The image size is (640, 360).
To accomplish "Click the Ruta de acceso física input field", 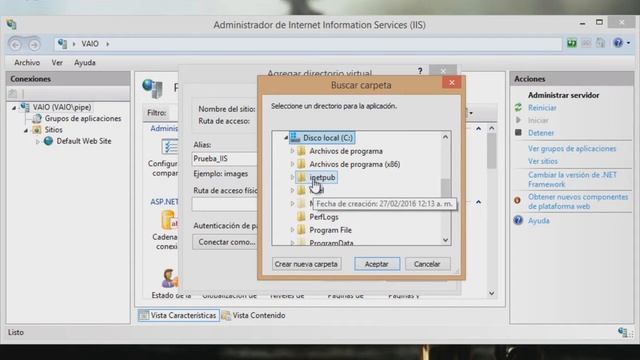I will [x=225, y=204].
